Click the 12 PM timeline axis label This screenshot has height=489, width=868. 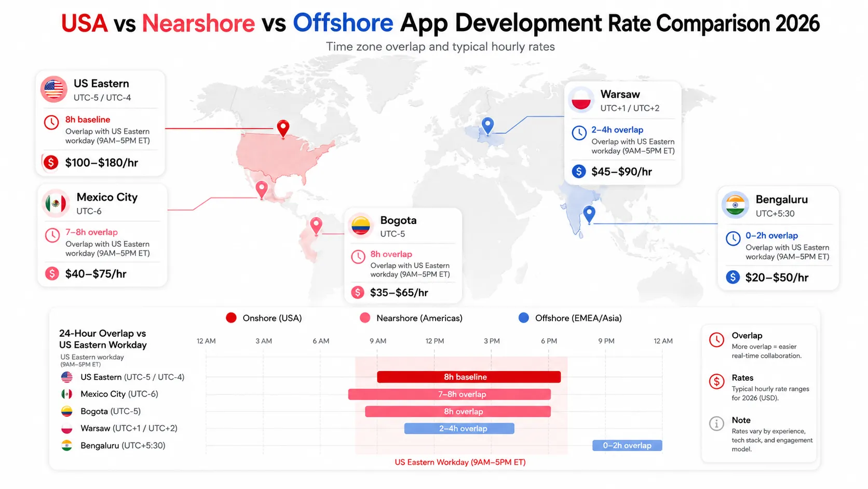click(435, 341)
